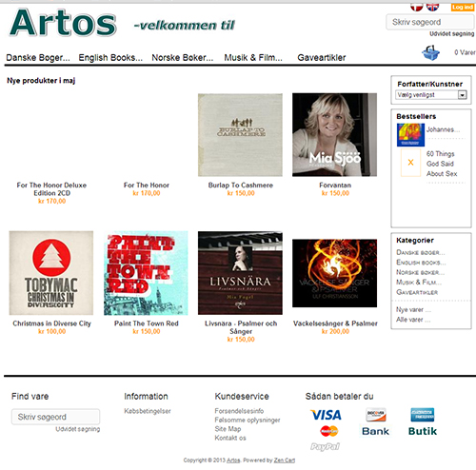This screenshot has width=476, height=470.
Task: Open Mia Sjöö Forvantan album cover
Action: [x=334, y=135]
